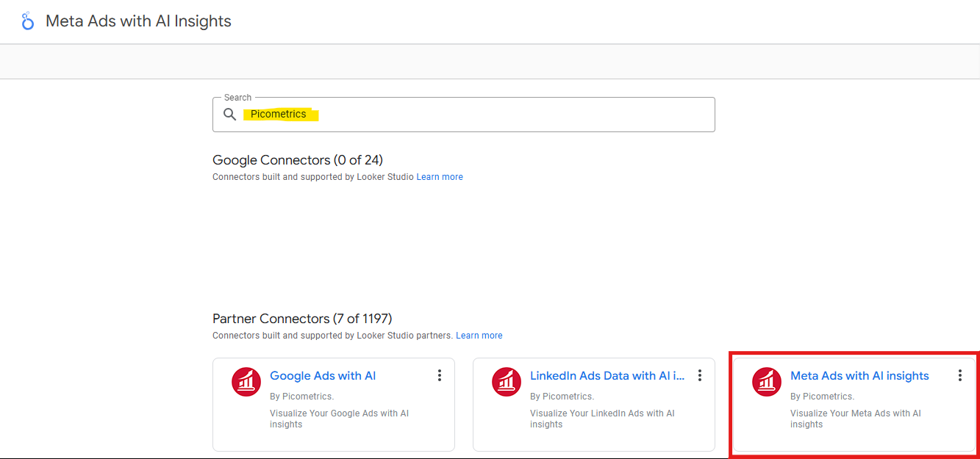Choose the Meta Ads with AI insights title
Screen dimensions: 980x459
click(859, 376)
